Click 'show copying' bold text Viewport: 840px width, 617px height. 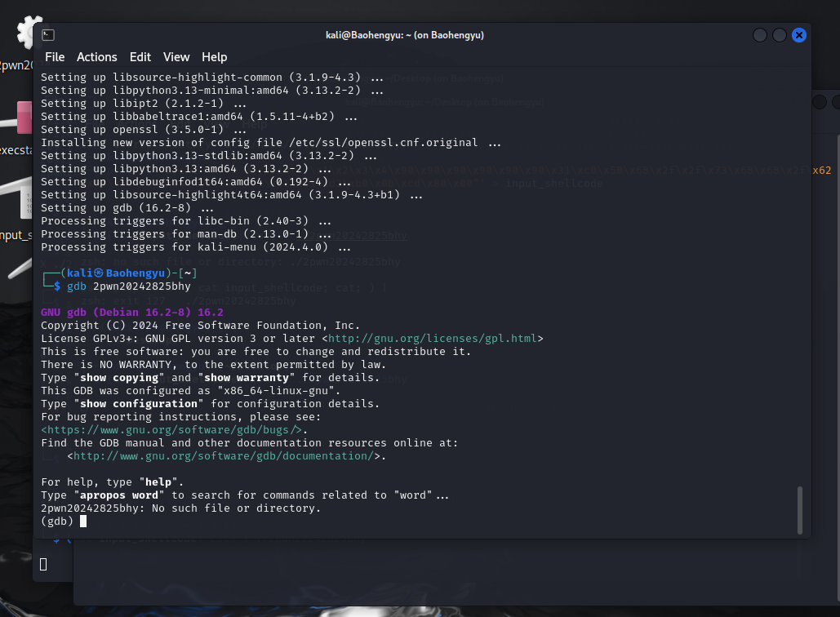pyautogui.click(x=119, y=378)
